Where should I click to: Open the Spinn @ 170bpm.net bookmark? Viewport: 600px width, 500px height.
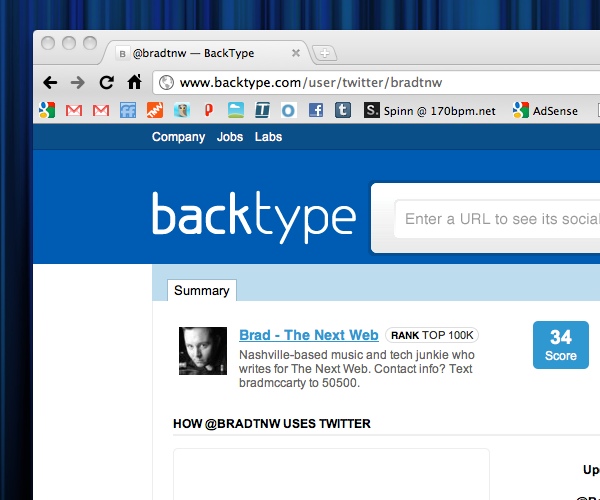(429, 111)
